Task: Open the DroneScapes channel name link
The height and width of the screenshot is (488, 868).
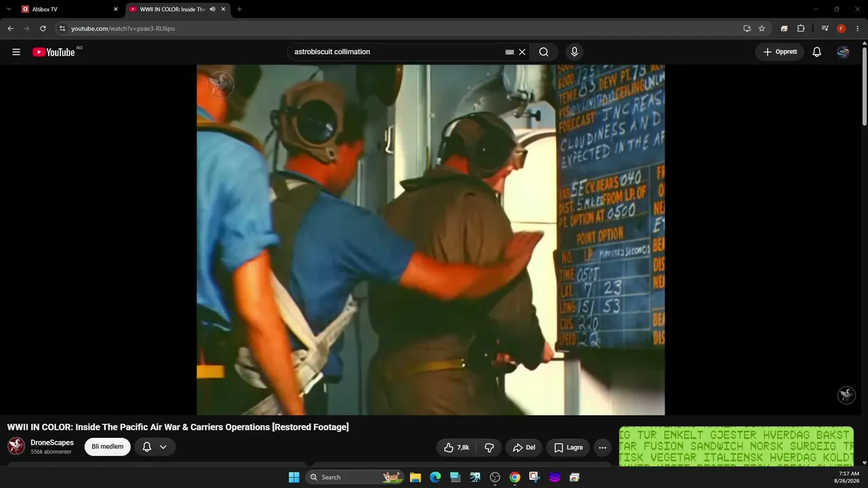Action: (52, 443)
